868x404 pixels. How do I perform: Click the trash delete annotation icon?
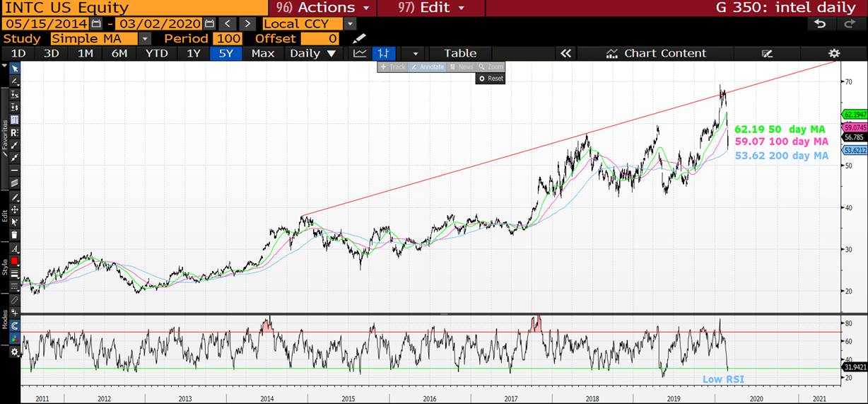14,235
